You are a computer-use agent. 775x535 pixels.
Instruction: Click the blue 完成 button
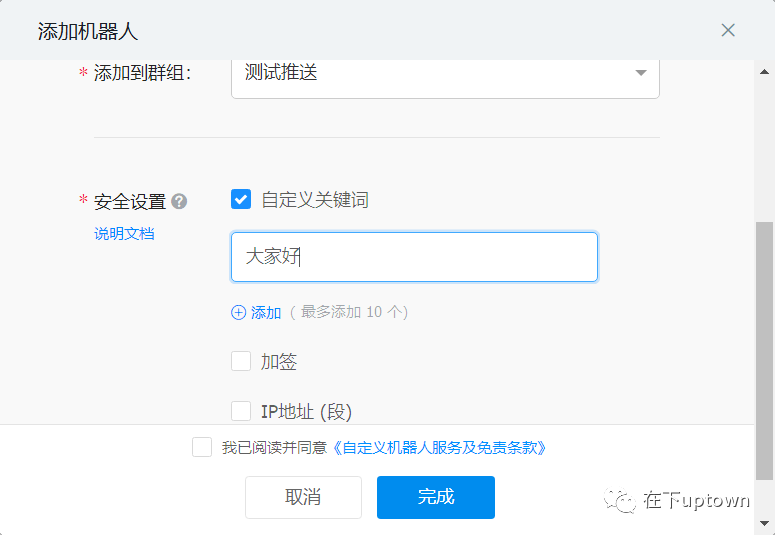[x=435, y=497]
